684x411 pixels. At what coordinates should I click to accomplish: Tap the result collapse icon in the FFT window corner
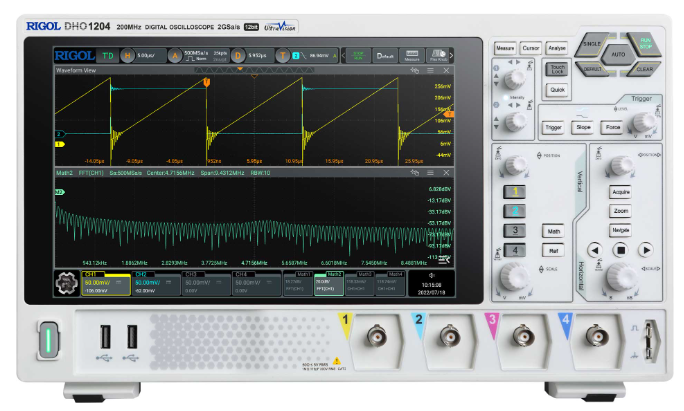pyautogui.click(x=444, y=260)
